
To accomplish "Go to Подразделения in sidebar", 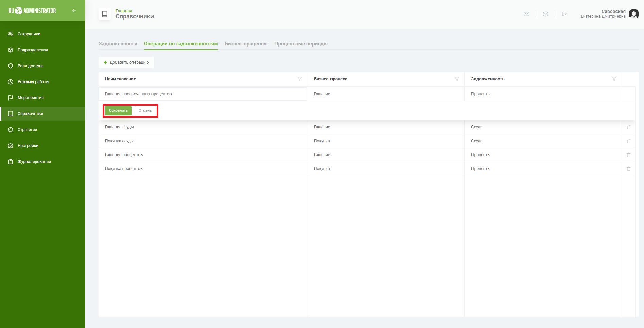I will 42,50.
